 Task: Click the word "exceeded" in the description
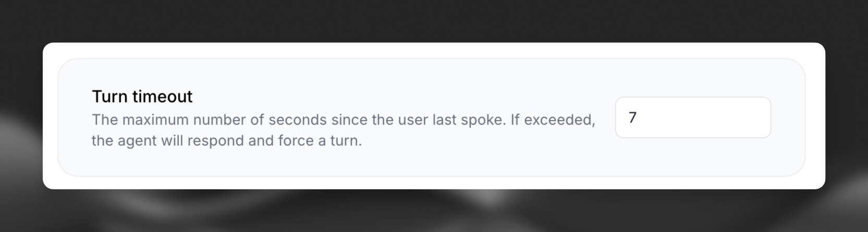click(559, 120)
